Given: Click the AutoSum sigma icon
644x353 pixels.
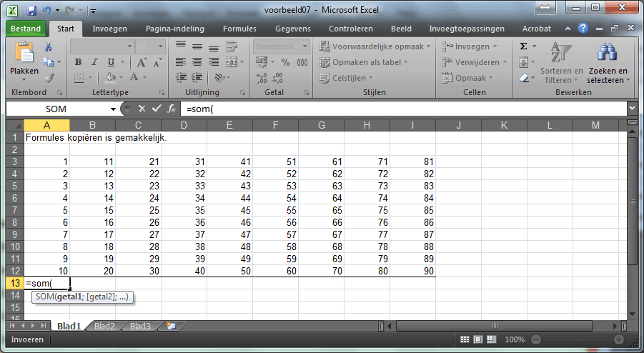Looking at the screenshot, I should click(523, 46).
